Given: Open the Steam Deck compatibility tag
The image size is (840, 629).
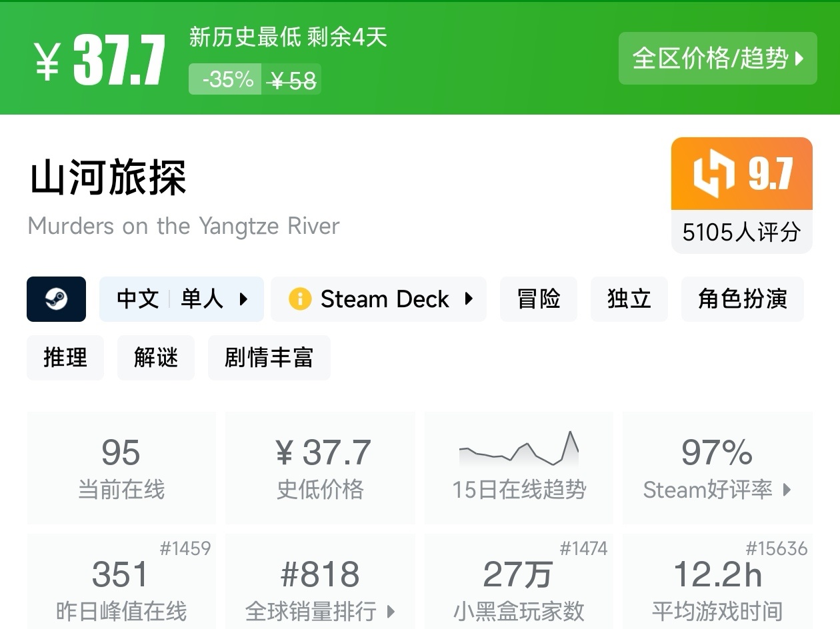Looking at the screenshot, I should [x=379, y=299].
